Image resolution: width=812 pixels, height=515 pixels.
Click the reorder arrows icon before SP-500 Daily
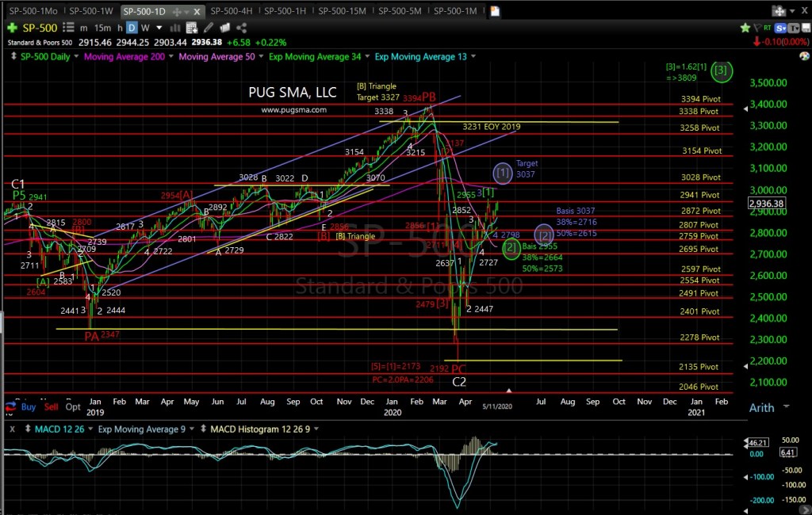pos(13,56)
